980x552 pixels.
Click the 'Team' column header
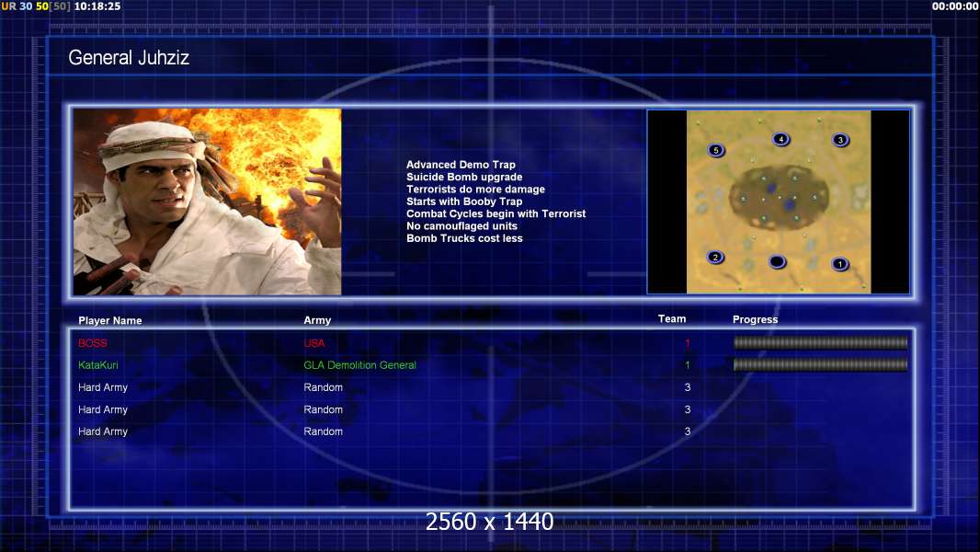point(672,319)
